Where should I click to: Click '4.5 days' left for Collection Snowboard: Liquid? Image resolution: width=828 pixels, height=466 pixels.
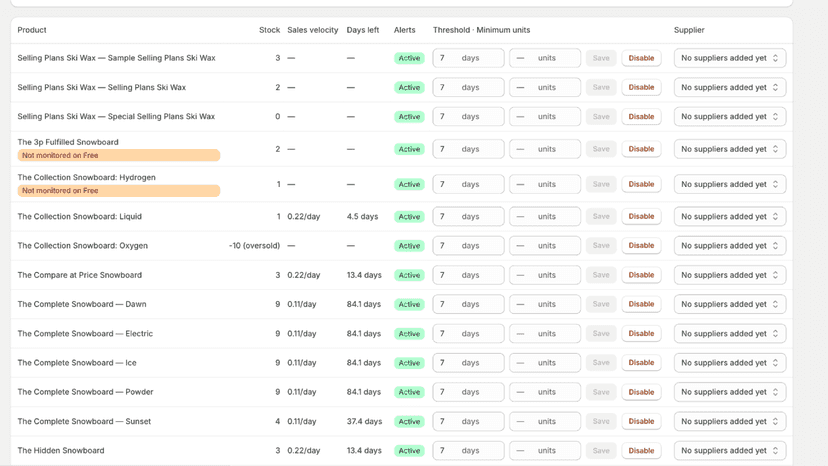(x=362, y=217)
